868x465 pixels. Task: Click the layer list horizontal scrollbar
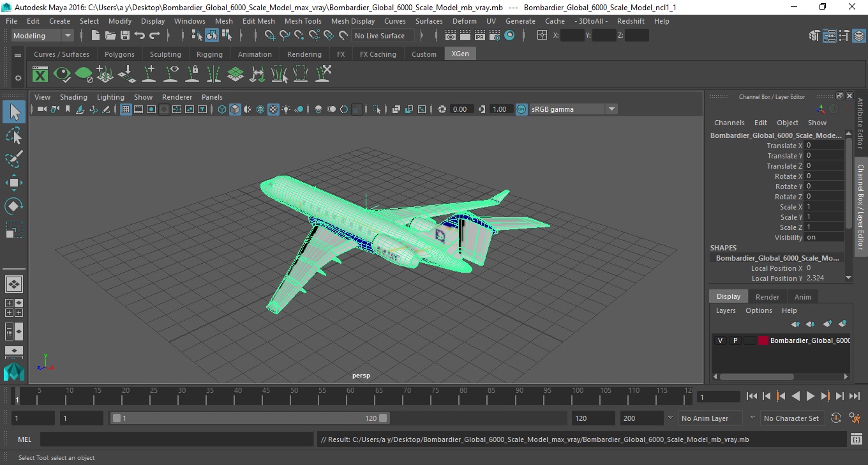coord(756,376)
